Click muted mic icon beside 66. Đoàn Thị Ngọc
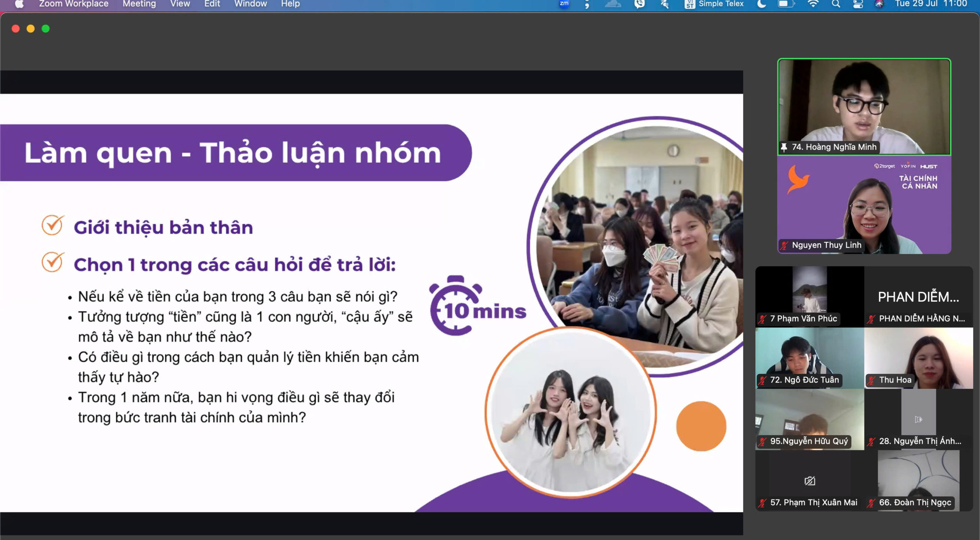Viewport: 980px width, 540px height. pyautogui.click(x=871, y=502)
